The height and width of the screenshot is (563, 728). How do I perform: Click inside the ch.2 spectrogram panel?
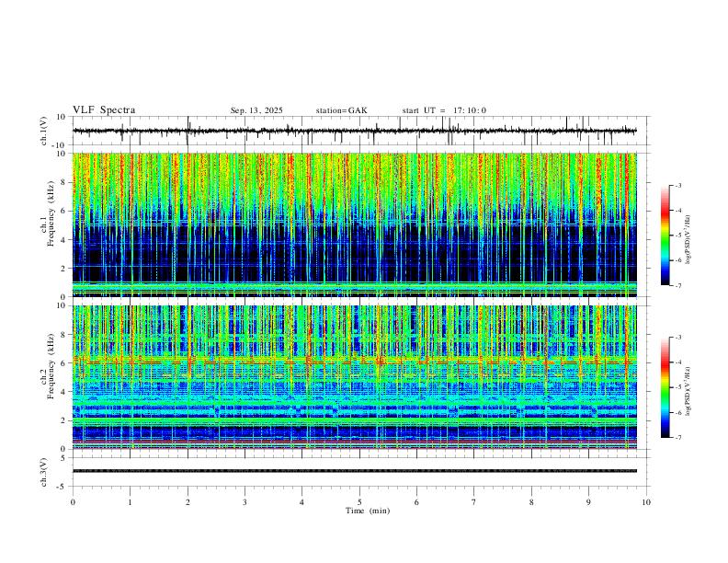click(x=355, y=377)
